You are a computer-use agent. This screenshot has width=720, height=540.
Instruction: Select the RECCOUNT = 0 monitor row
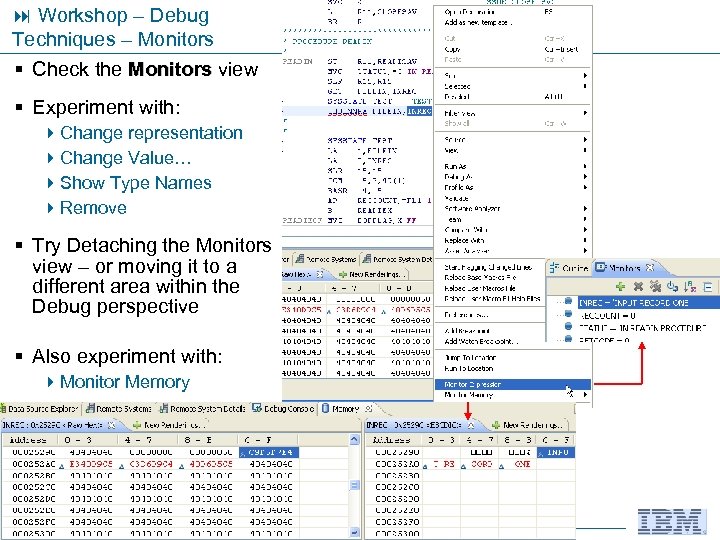(608, 315)
